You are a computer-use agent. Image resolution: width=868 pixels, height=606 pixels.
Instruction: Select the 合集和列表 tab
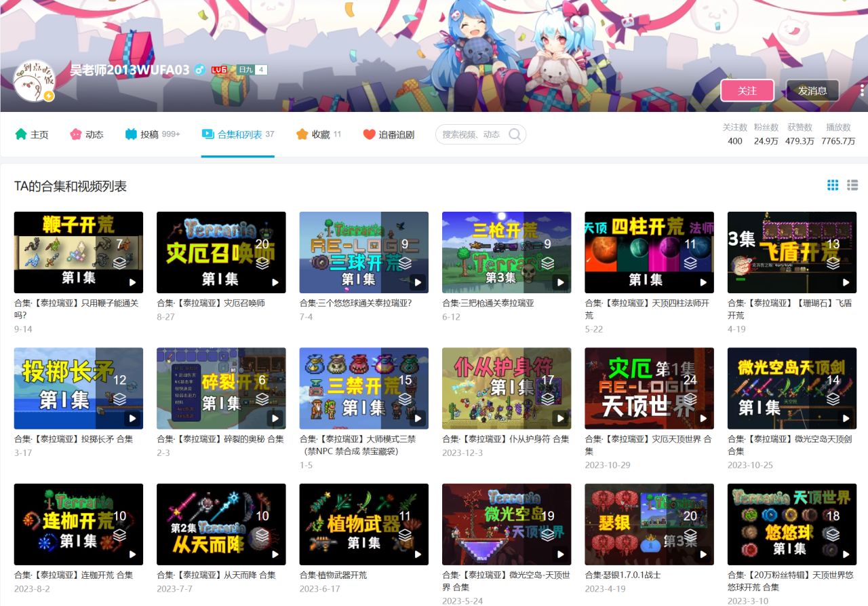[x=237, y=134]
